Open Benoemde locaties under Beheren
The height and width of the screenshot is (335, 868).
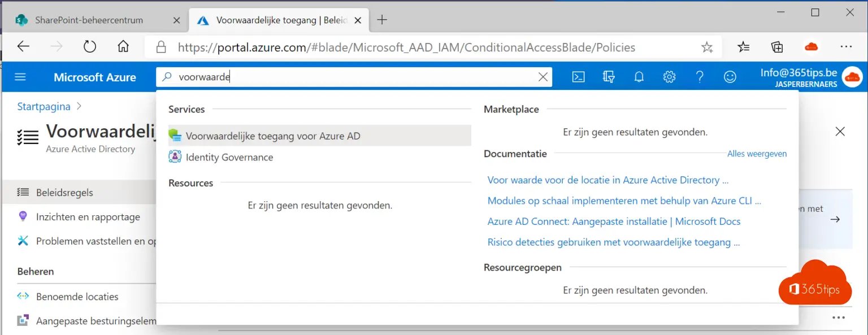tap(77, 296)
